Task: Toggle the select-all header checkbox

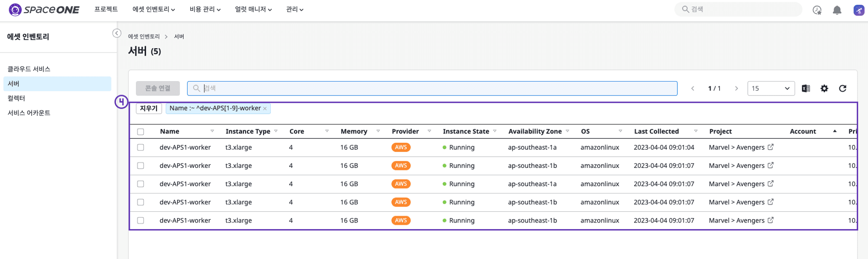Action: tap(141, 131)
